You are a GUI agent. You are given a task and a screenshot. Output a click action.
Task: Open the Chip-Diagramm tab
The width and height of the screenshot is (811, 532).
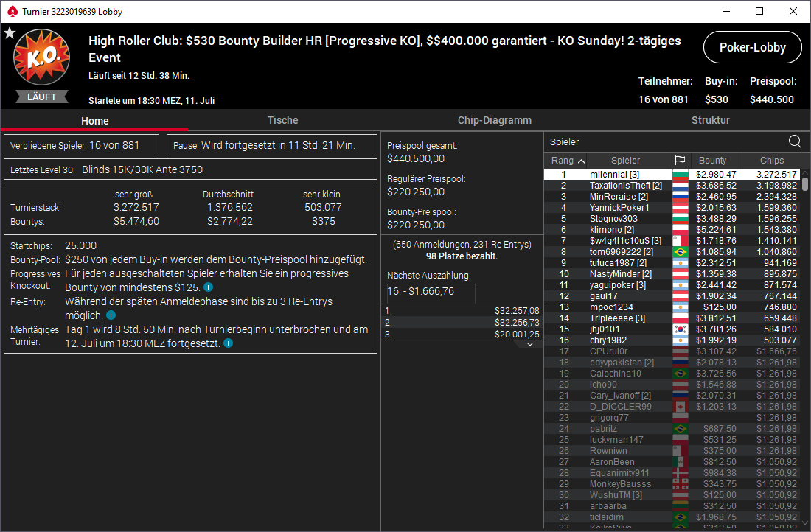[495, 120]
